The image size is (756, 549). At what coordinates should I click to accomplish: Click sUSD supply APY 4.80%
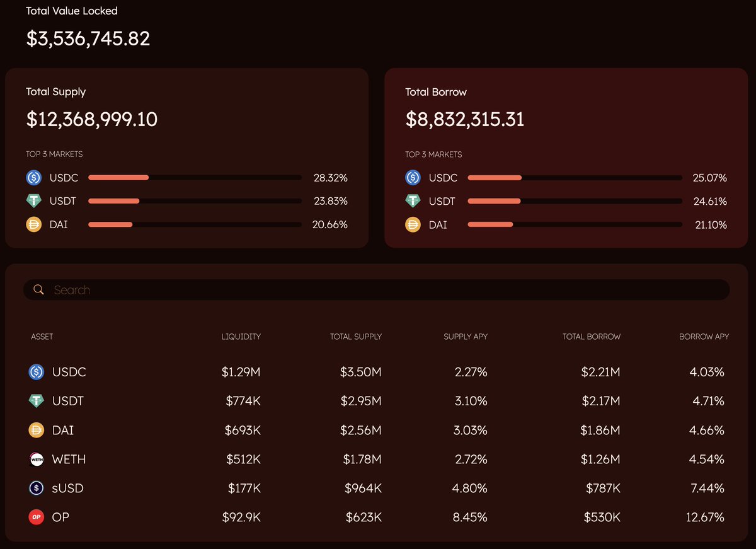pyautogui.click(x=471, y=488)
